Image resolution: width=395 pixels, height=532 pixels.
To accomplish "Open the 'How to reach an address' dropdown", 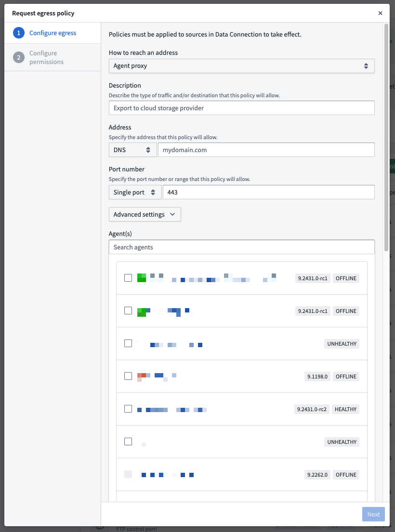I will (241, 65).
